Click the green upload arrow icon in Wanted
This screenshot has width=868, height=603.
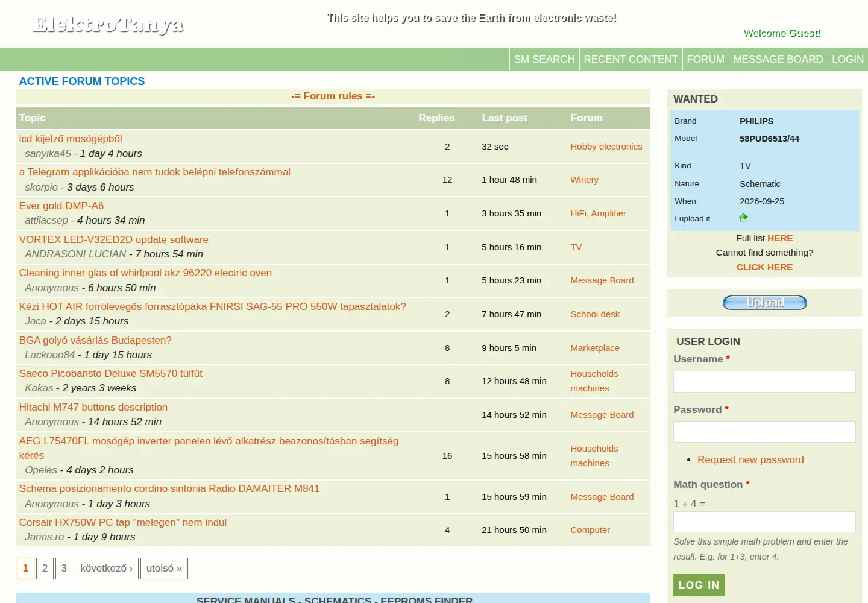(743, 218)
